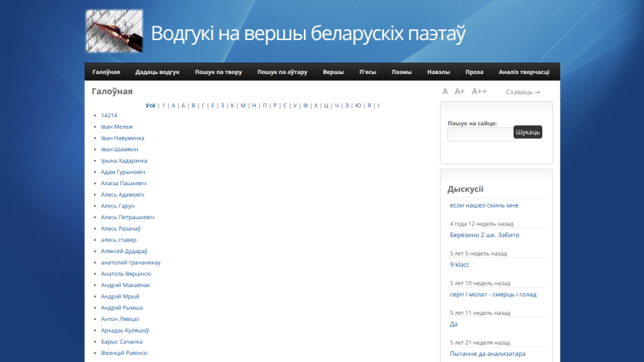The height and width of the screenshot is (362, 644).
Task: Open author Андрэй Макаёнак
Action: tap(125, 285)
